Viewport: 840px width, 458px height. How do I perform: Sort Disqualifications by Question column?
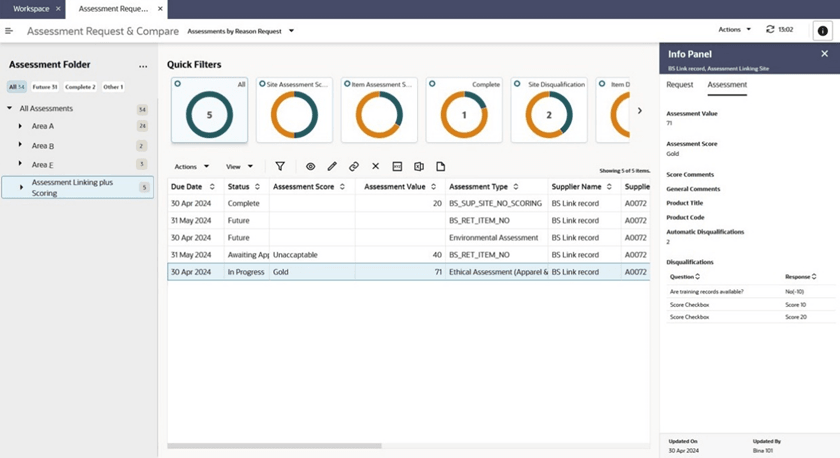point(698,276)
